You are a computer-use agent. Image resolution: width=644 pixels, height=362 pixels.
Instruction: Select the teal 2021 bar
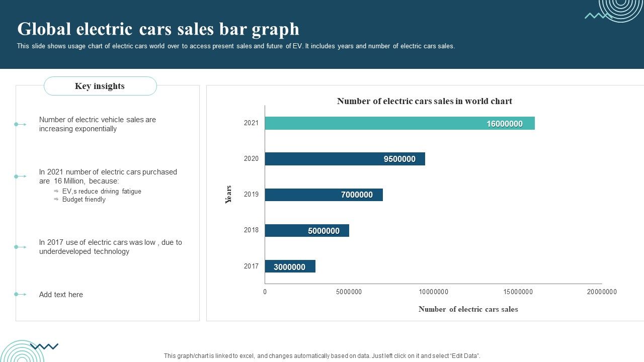tap(400, 123)
